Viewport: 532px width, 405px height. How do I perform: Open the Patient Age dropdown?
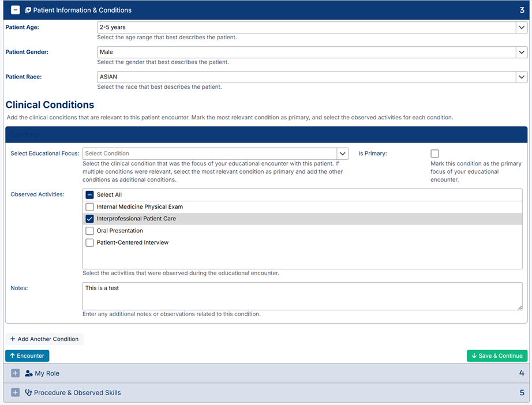(x=522, y=27)
